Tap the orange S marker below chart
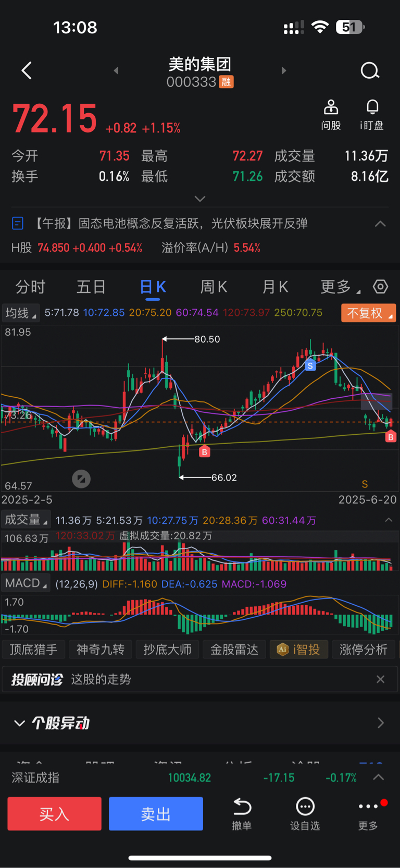 click(x=365, y=484)
